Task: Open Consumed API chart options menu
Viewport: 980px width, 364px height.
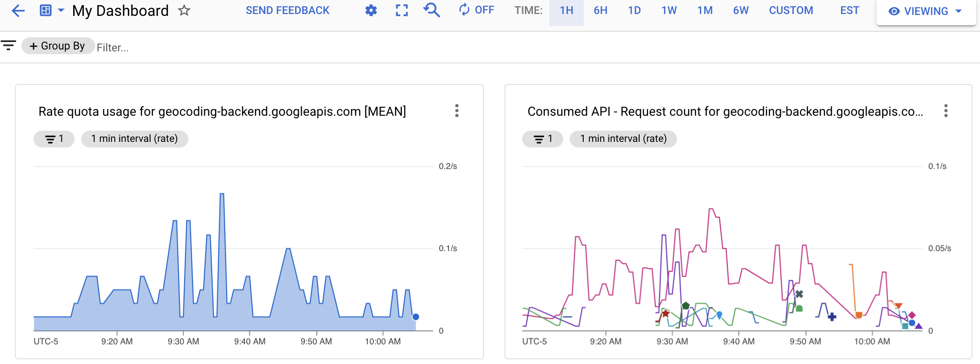Action: click(x=945, y=111)
